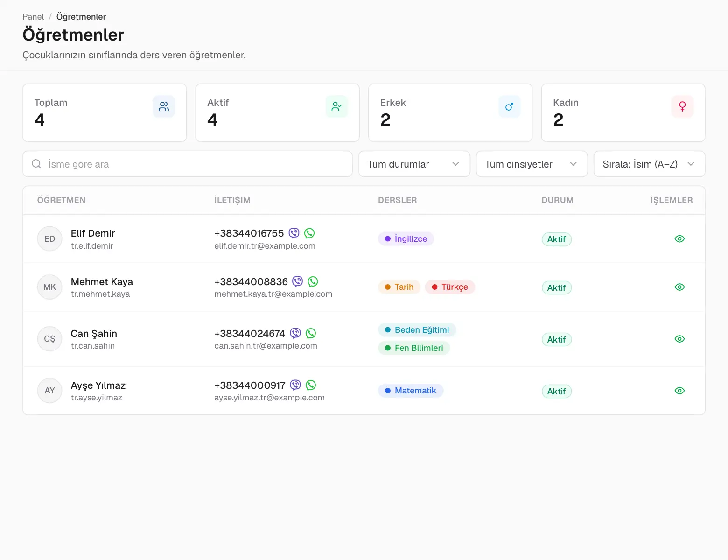Click the search magnifier icon
The image size is (728, 560).
pyautogui.click(x=36, y=164)
